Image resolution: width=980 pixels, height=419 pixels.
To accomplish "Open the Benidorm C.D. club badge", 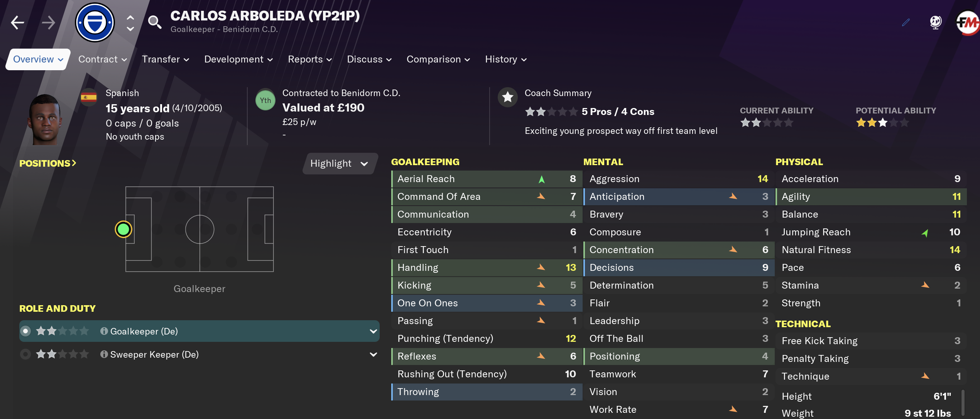I will (95, 22).
